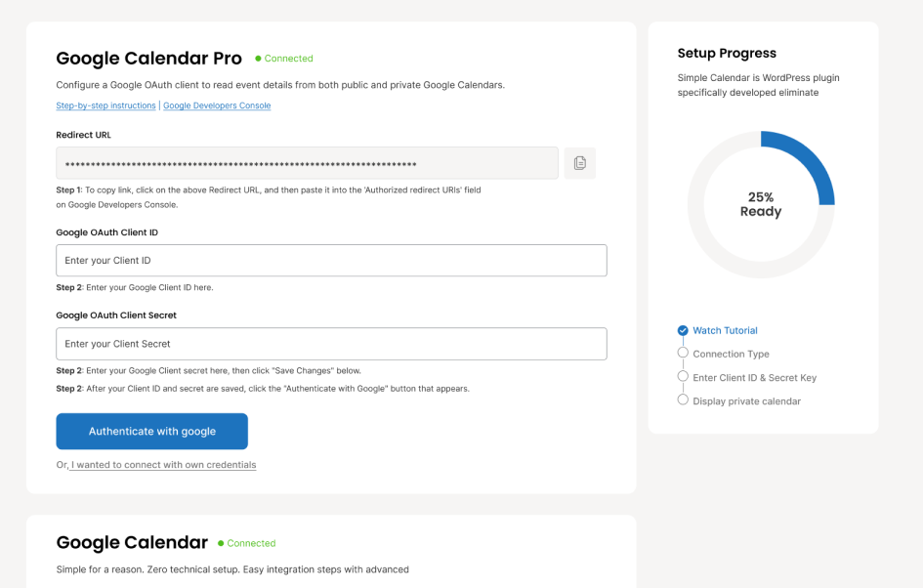This screenshot has width=923, height=588.
Task: Click 'I wanted to connect with own credentials'
Action: (163, 465)
